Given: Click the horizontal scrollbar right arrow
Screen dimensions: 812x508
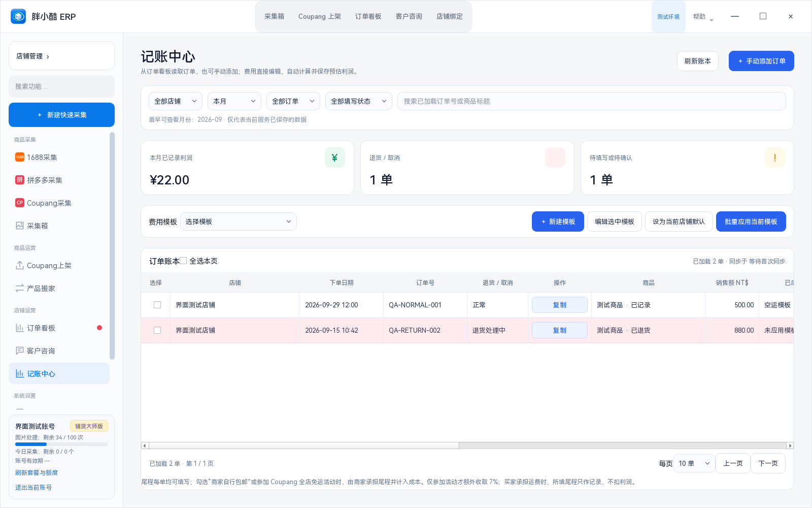Looking at the screenshot, I should point(790,446).
